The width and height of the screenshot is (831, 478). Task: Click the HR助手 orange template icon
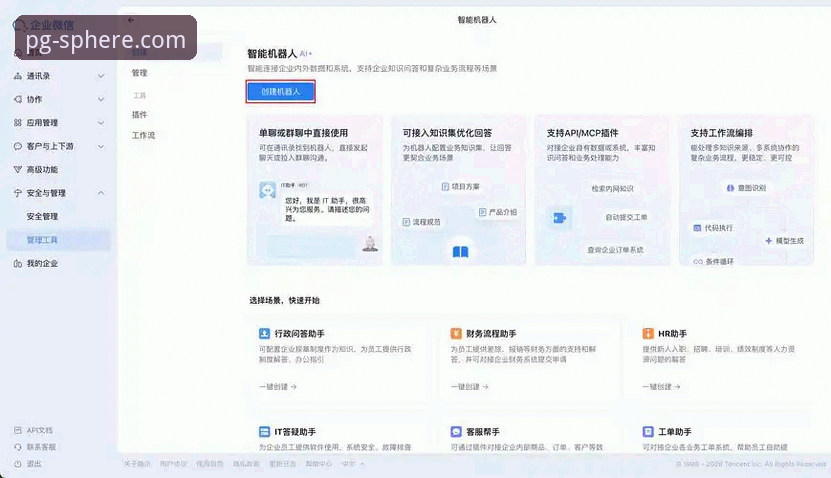point(648,333)
